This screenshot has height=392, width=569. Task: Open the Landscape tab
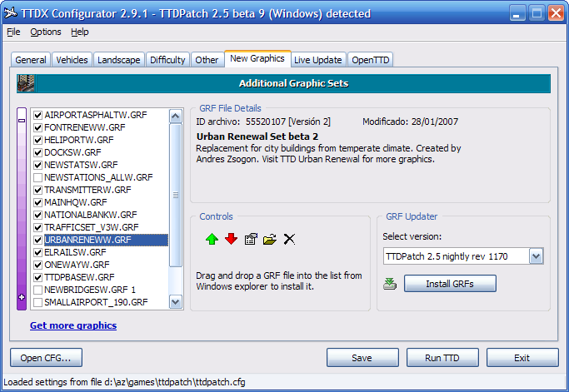tap(118, 60)
